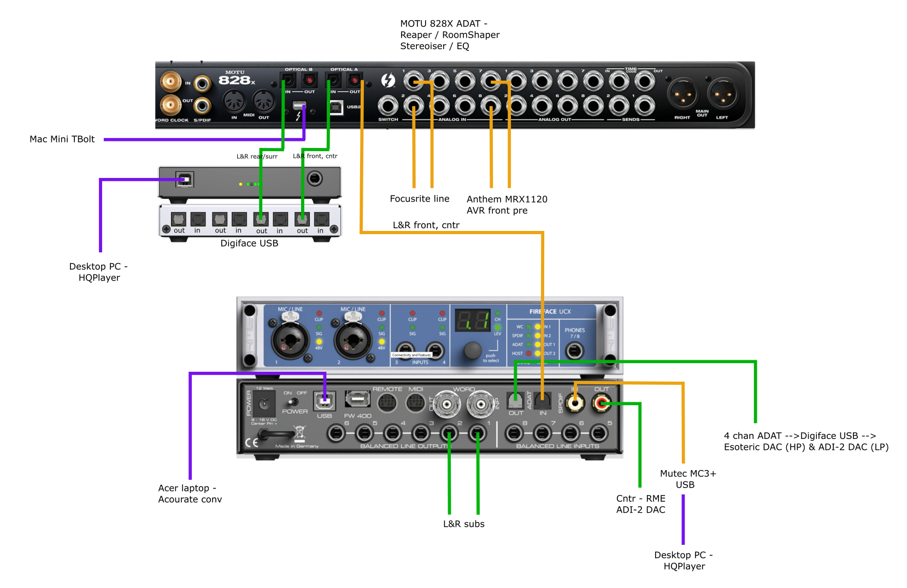Click the Fireface UCX WORD clock OUT BNC

point(447,405)
